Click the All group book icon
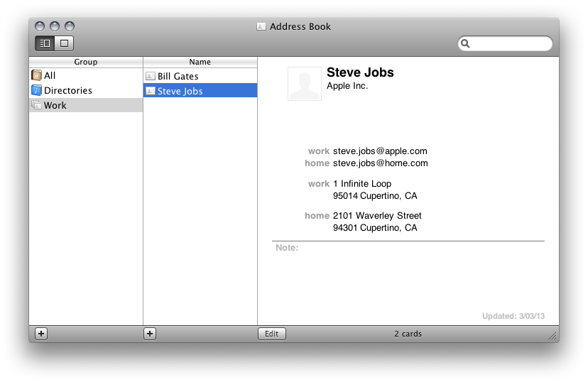Image resolution: width=588 pixels, height=382 pixels. point(36,75)
